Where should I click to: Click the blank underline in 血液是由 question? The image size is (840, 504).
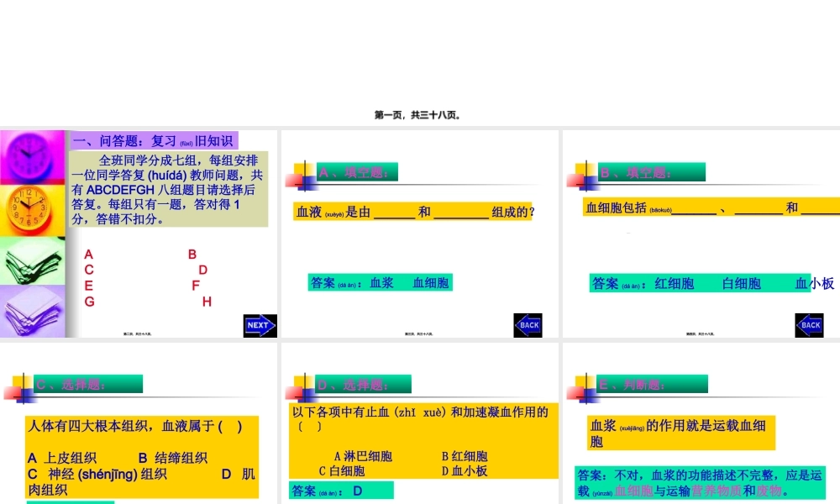click(x=394, y=213)
